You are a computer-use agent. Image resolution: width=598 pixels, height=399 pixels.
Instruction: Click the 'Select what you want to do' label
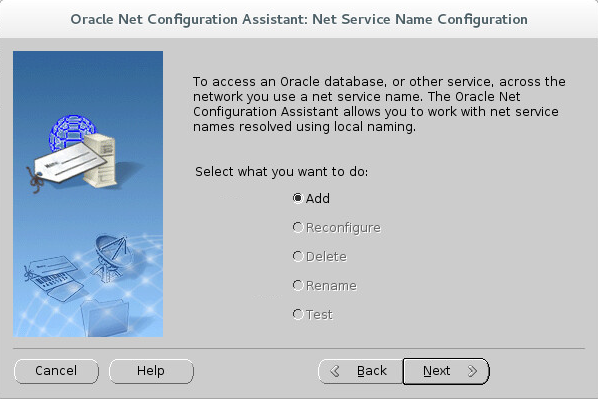click(x=281, y=172)
